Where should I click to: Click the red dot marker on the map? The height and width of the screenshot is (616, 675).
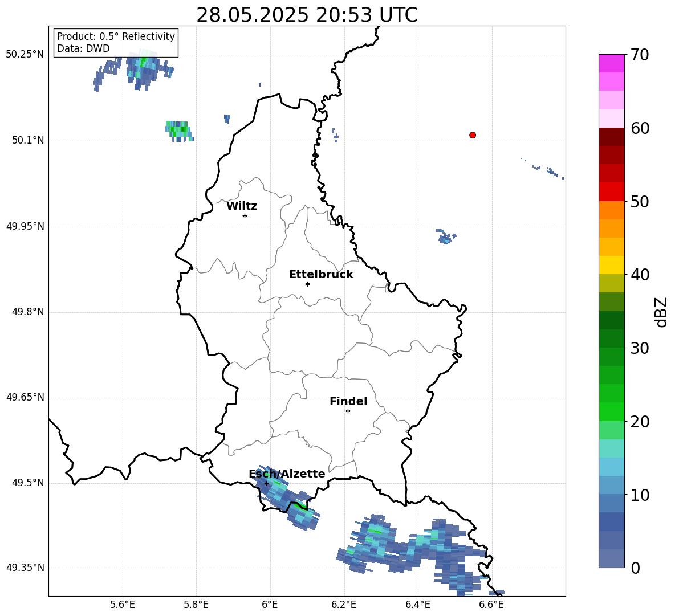click(x=473, y=135)
